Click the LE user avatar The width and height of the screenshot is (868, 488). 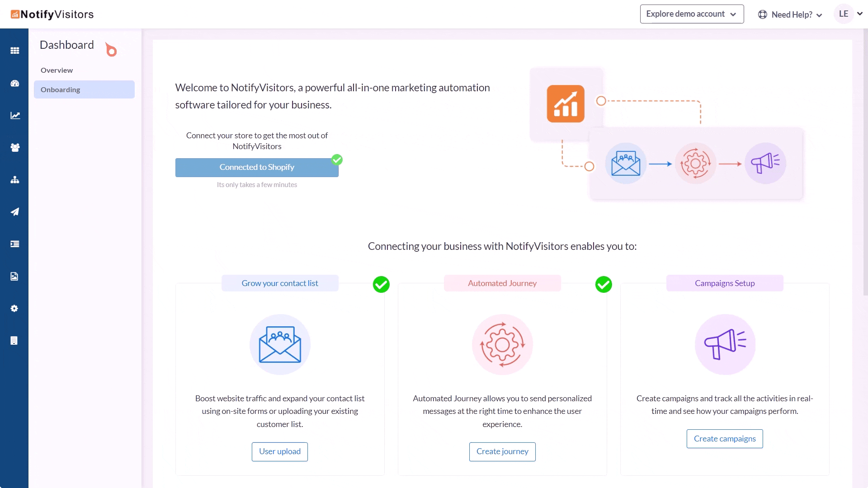pos(843,14)
